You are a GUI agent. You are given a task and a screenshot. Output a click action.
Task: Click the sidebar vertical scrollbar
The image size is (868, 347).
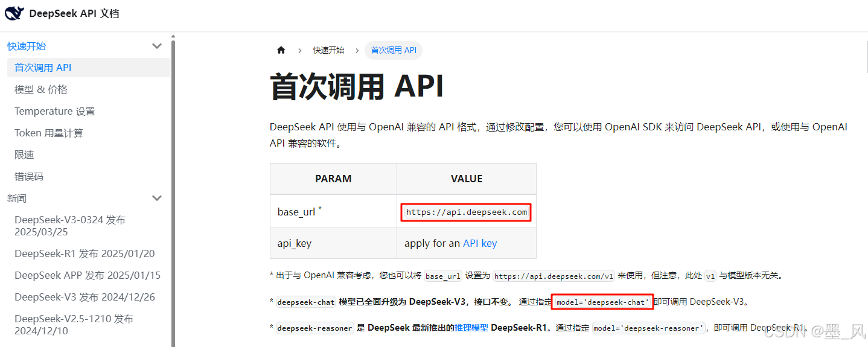click(173, 192)
